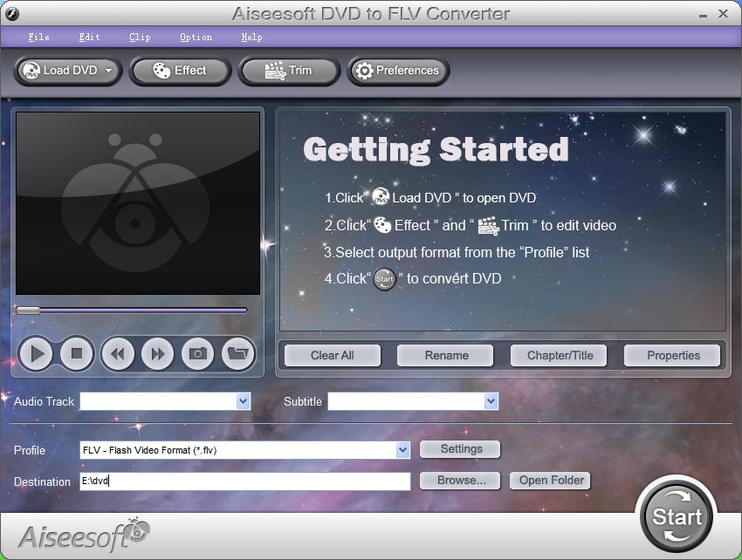
Task: Click the Play button under the preview
Action: point(36,354)
